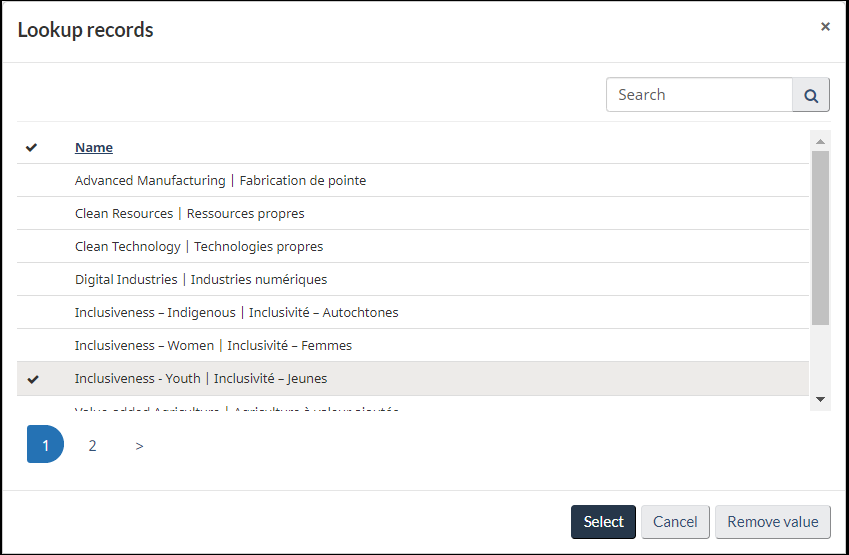Sort records by the Name column
Screen dimensions: 849x555
(94, 148)
